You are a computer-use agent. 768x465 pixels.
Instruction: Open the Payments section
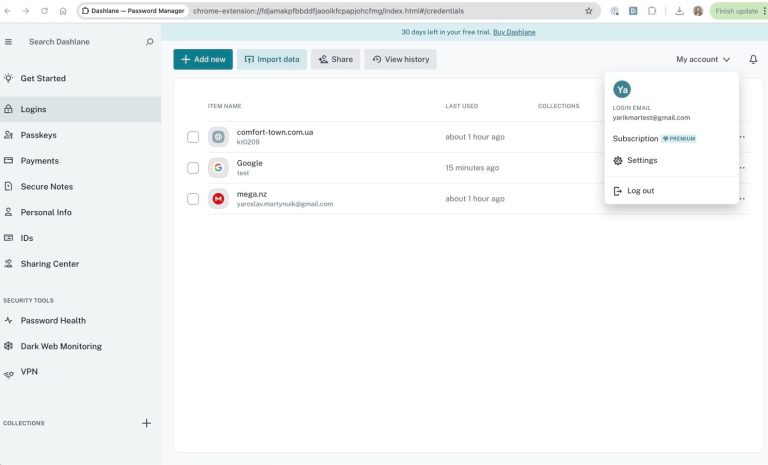[80, 161]
